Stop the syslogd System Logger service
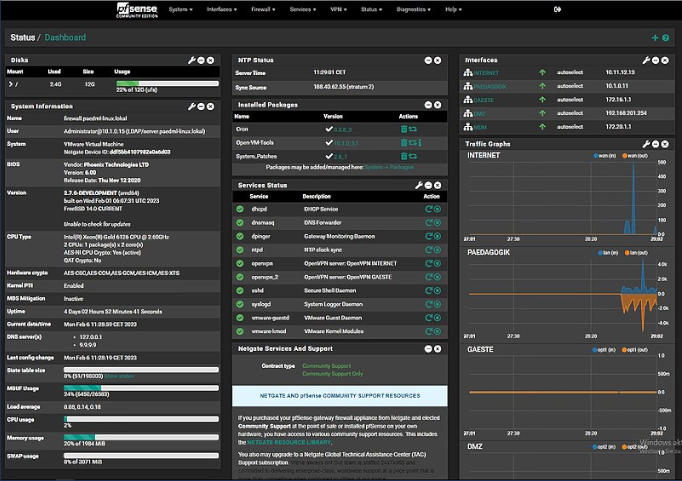Image resolution: width=682 pixels, height=481 pixels. point(437,304)
